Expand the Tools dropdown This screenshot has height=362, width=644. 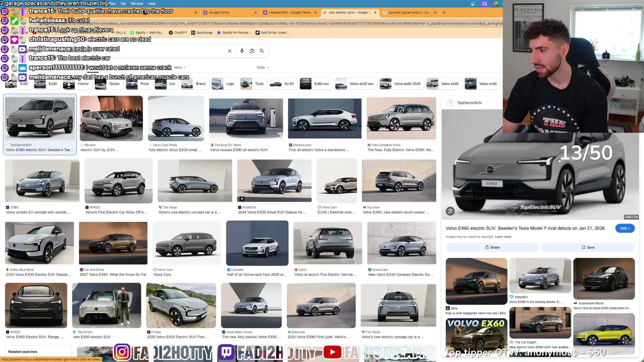pos(262,67)
